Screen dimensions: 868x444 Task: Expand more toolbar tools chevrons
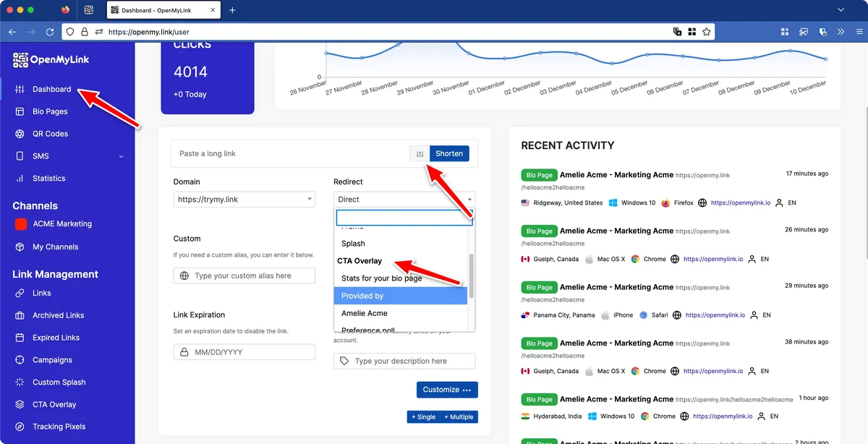[841, 32]
